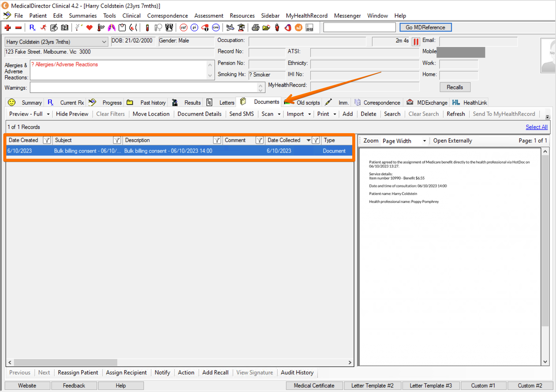The image size is (556, 392).
Task: Click the cmi circle icon
Action: 216,28
